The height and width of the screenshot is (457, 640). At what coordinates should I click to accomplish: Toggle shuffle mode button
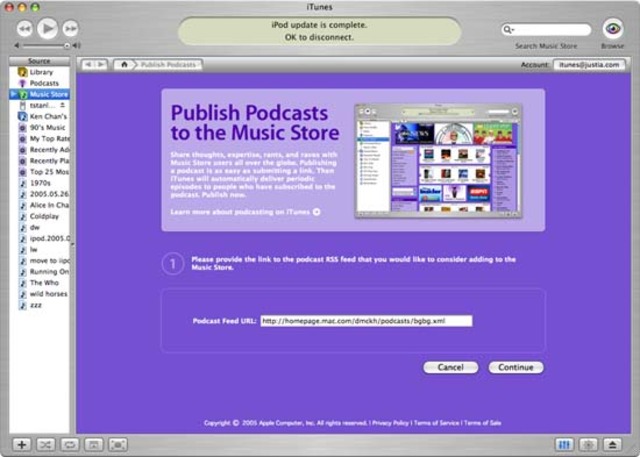pyautogui.click(x=45, y=445)
